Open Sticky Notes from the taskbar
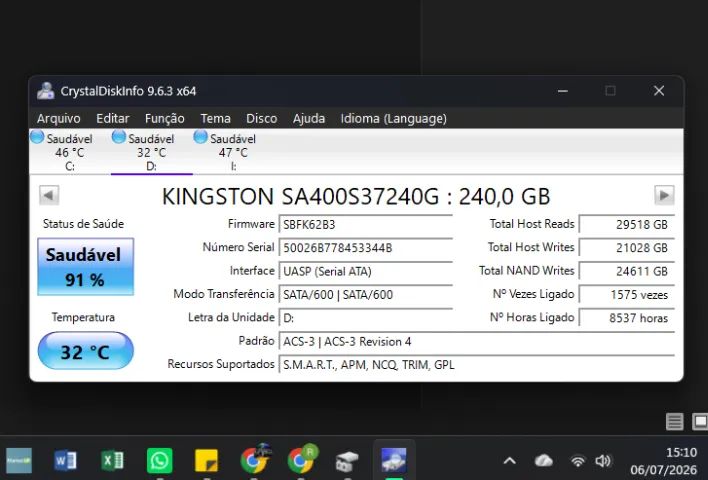 [206, 461]
